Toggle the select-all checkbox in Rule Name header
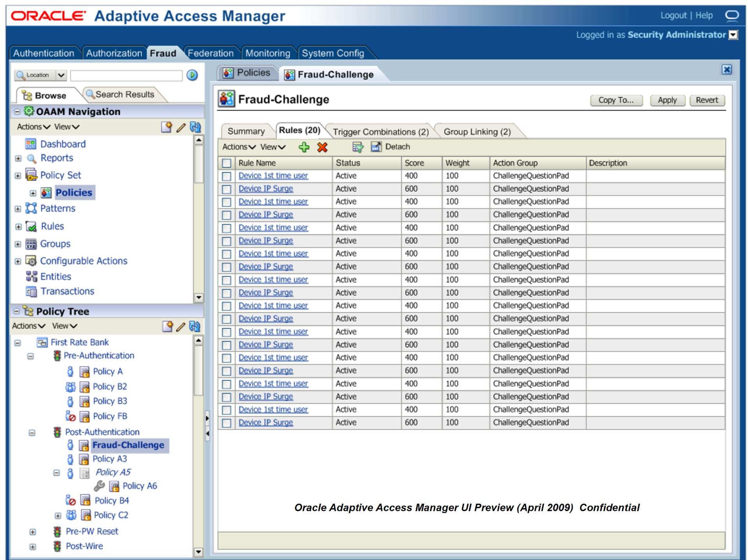The image size is (748, 560). pos(226,163)
